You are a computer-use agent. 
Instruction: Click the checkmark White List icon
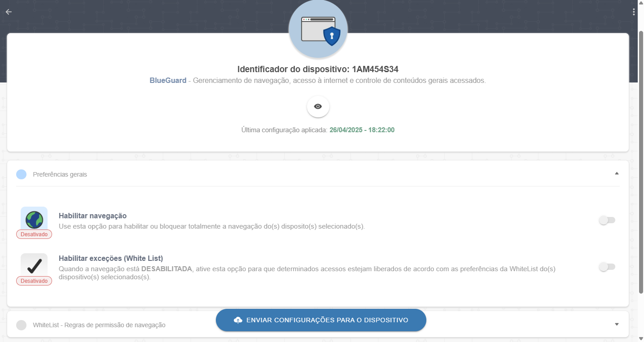34,266
